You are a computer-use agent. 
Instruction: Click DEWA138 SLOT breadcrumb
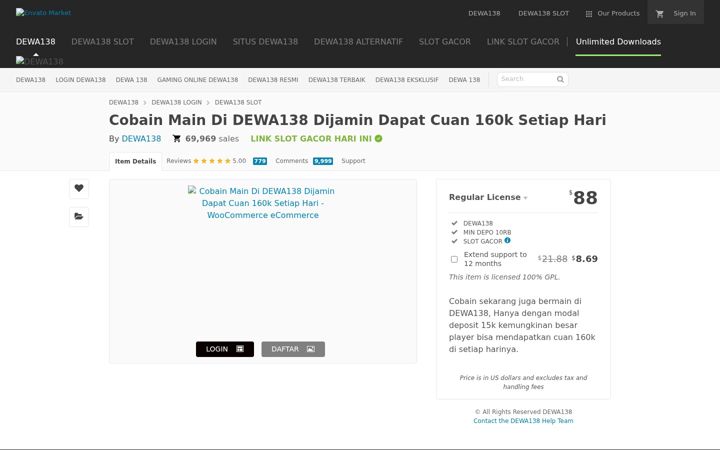(x=238, y=102)
